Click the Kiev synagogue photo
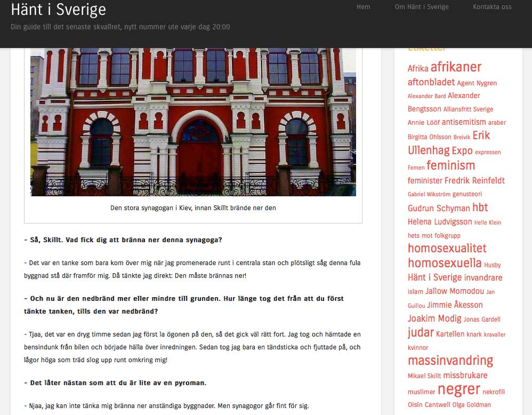Viewport: 532px width, 415px height. [193, 122]
